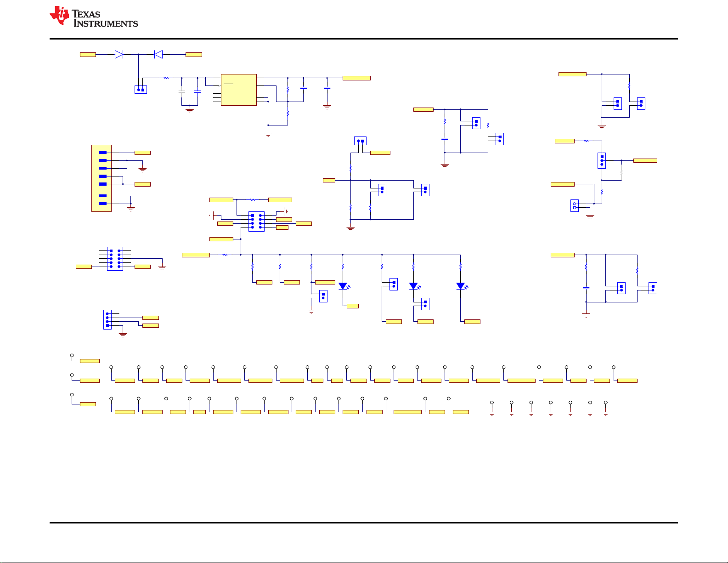
Task: Select the net label at the regulator output
Action: (x=356, y=78)
